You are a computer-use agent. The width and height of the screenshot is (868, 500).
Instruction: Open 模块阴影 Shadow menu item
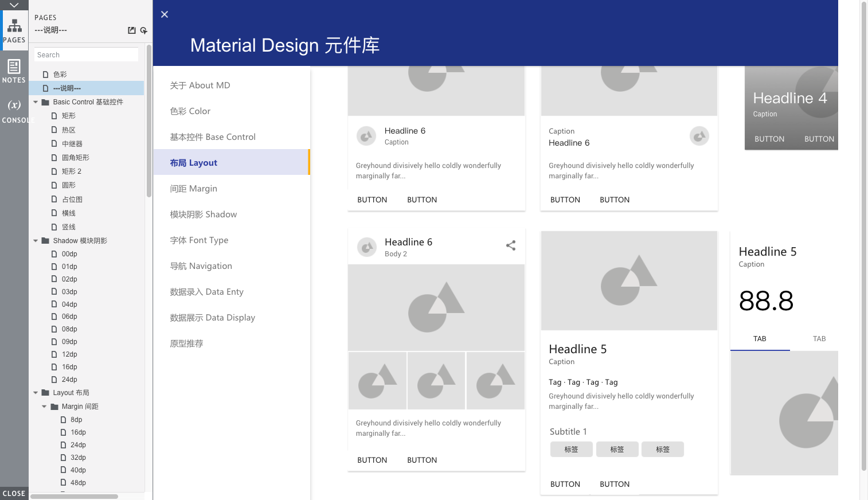coord(232,214)
